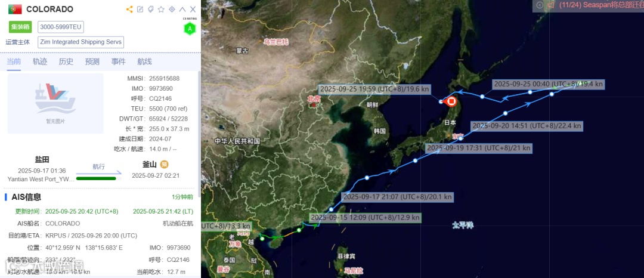Open the 历史 tab
Screen dimensions: 644x278
[66, 61]
